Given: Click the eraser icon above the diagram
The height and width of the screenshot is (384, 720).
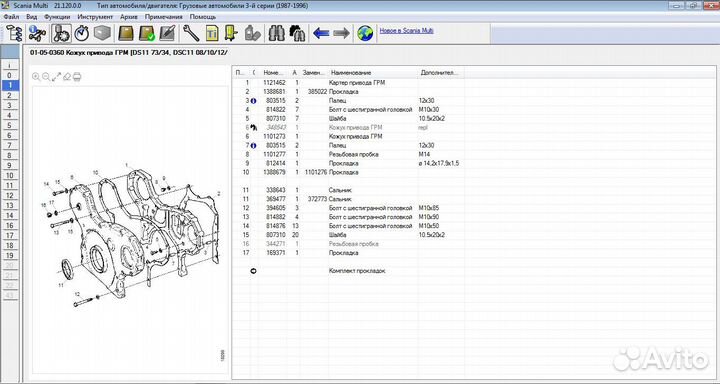Looking at the screenshot, I should [67, 77].
